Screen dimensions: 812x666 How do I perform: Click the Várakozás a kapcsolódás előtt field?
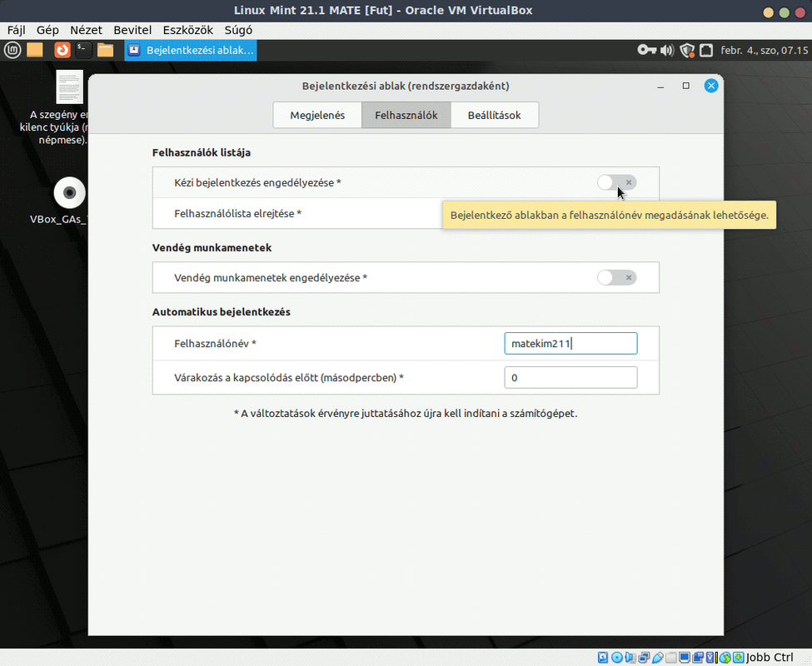coord(570,378)
